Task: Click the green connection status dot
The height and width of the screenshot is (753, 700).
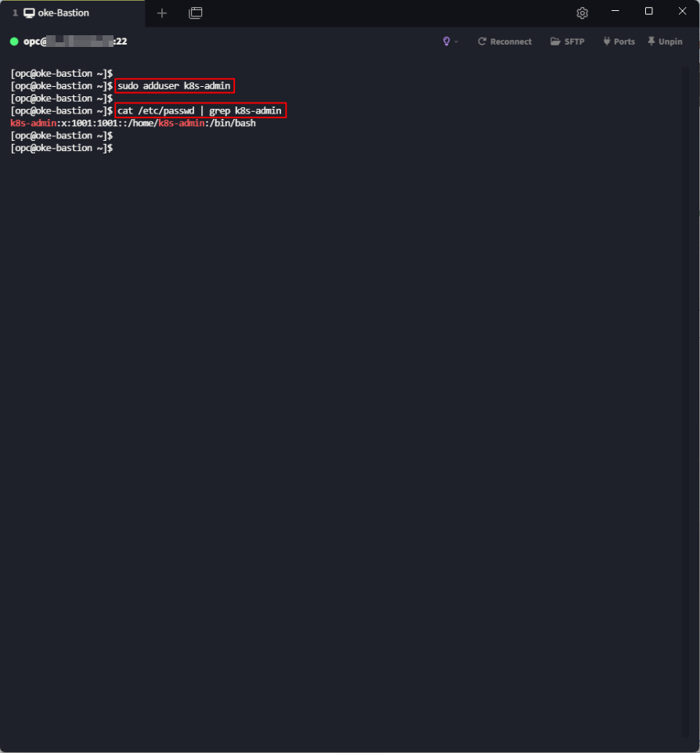Action: (x=14, y=41)
